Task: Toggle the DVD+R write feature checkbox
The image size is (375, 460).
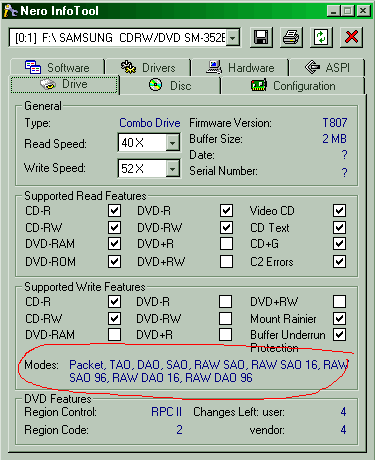Action: coord(226,334)
